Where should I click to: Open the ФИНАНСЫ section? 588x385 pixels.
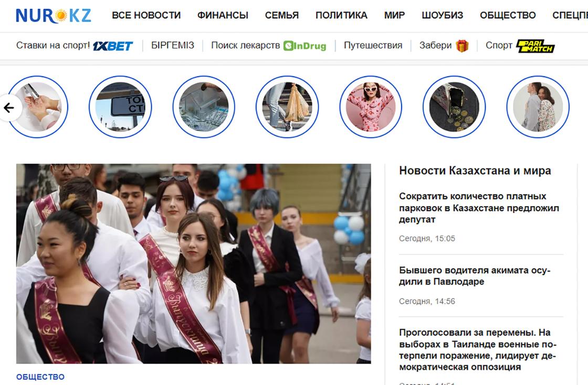[223, 16]
